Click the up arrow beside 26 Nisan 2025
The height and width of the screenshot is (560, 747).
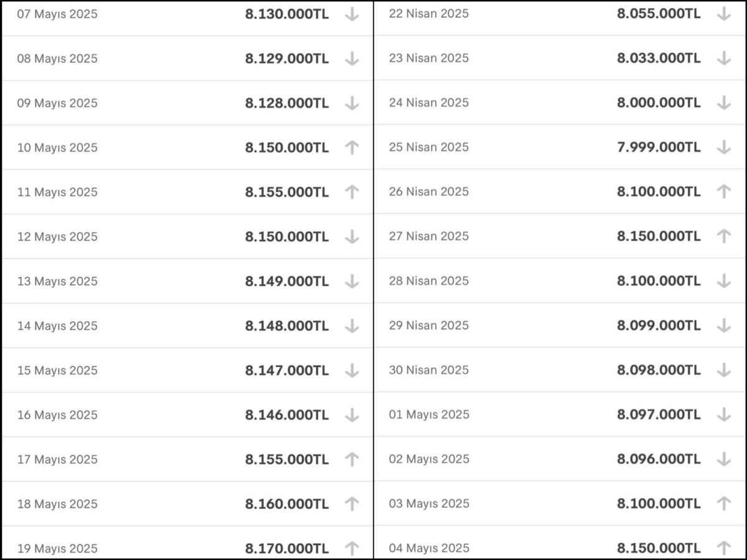[x=723, y=192]
